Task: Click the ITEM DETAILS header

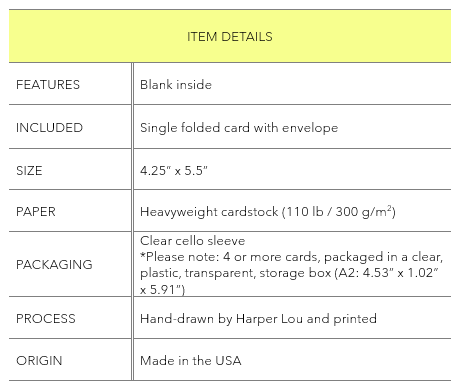Action: click(230, 36)
